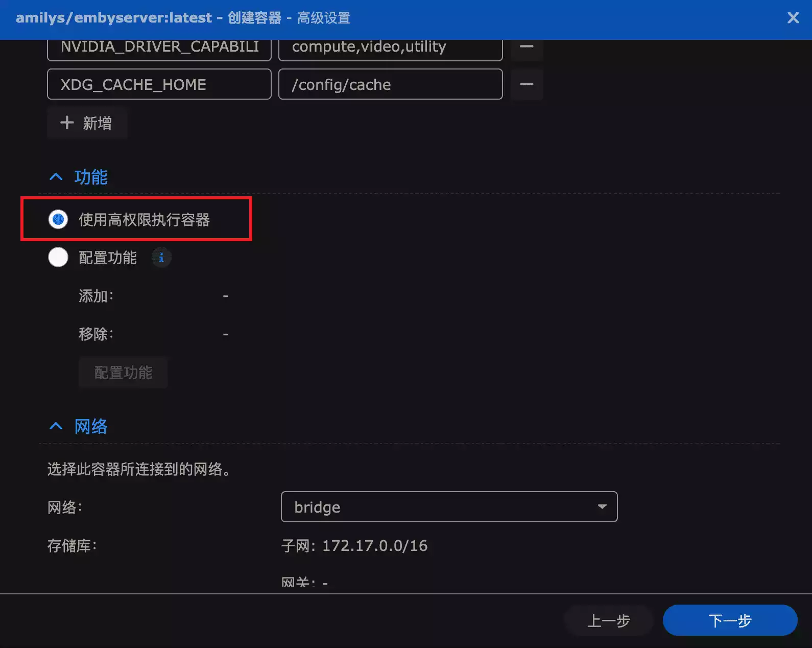Collapse the 网络 section chevron
812x648 pixels.
56,426
